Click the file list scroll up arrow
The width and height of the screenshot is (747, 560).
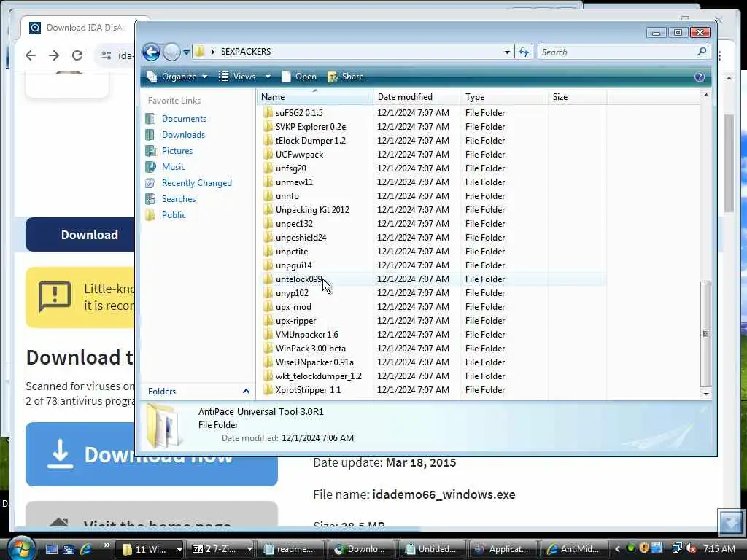click(x=706, y=96)
